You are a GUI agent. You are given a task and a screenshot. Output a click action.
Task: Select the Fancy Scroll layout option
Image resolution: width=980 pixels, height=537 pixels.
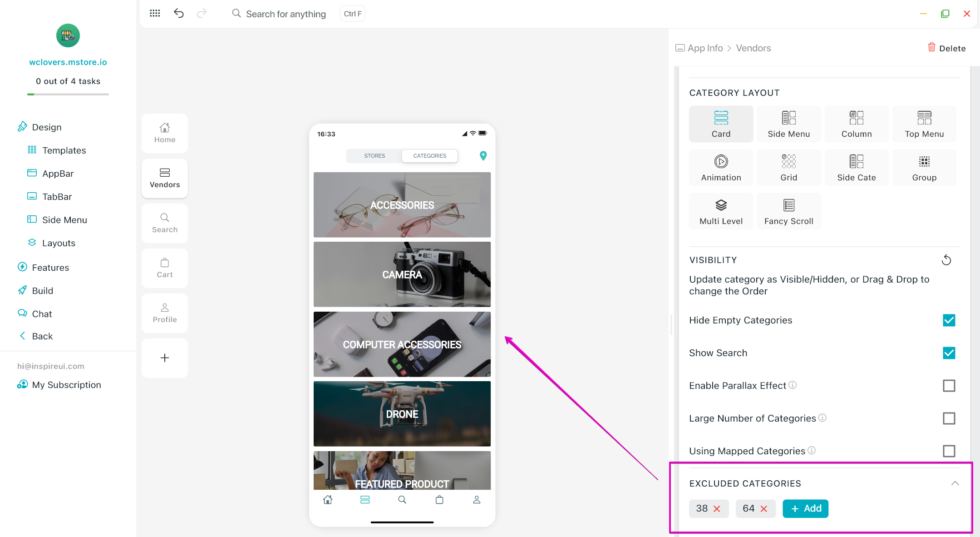[x=788, y=211]
